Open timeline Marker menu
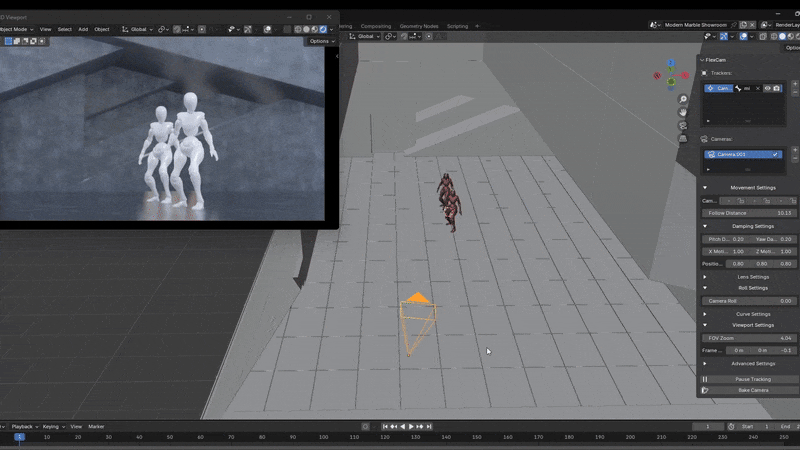Screen dimensions: 800x450 click(x=96, y=427)
